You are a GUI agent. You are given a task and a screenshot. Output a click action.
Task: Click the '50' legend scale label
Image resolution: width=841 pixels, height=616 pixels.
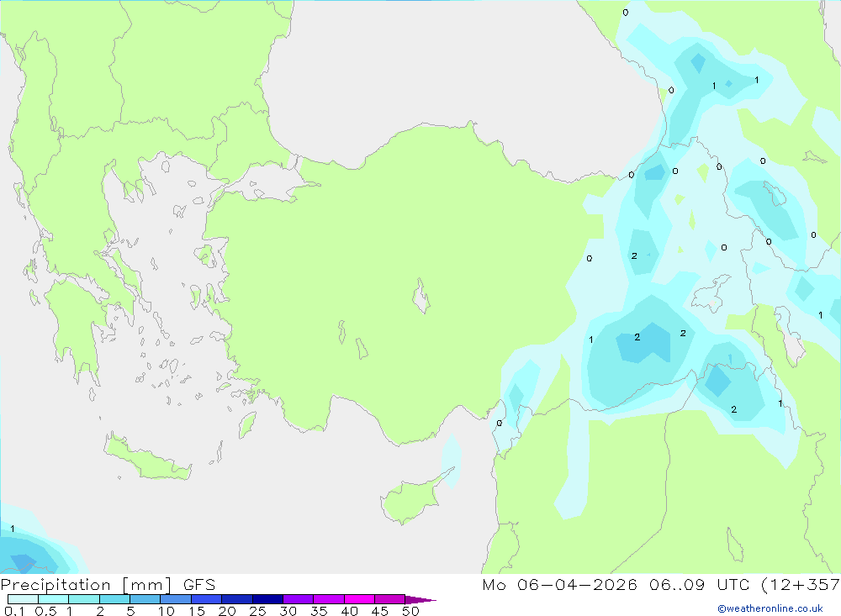(410, 611)
